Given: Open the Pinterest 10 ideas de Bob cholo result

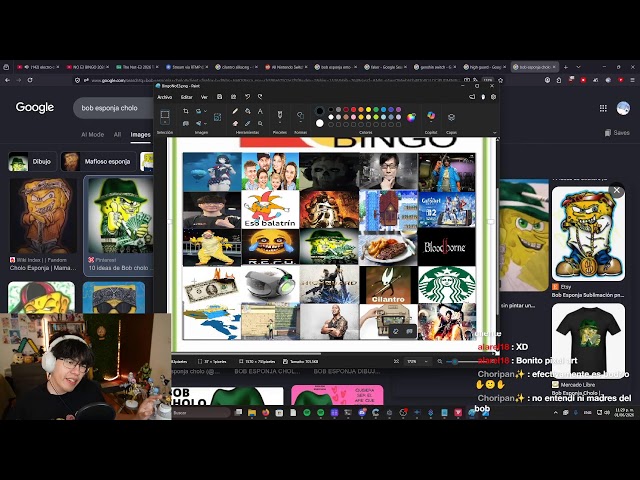Looking at the screenshot, I should [x=118, y=225].
